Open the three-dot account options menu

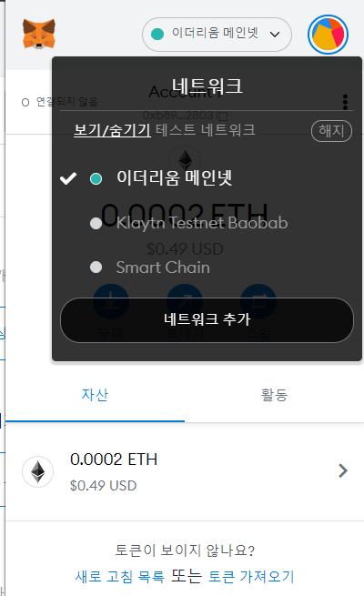tap(345, 102)
